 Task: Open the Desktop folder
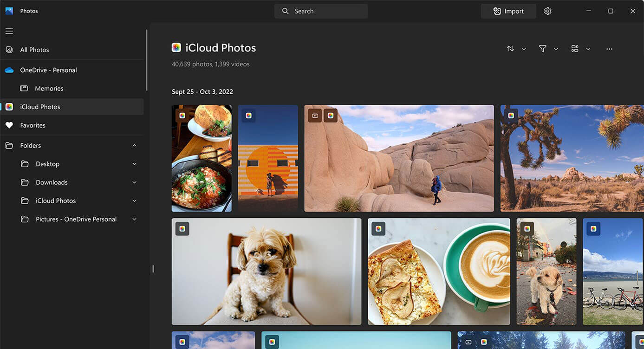(72, 164)
